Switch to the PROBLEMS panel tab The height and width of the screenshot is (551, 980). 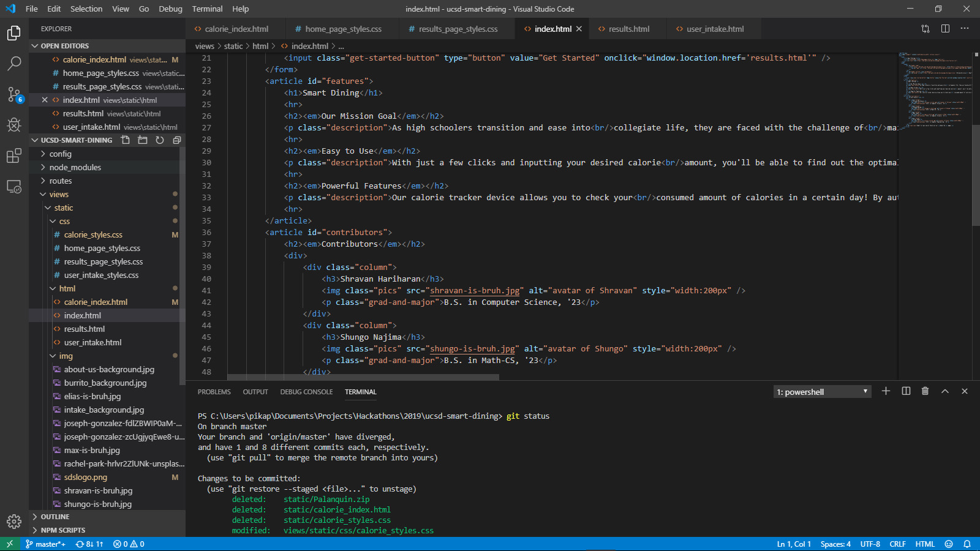point(214,392)
